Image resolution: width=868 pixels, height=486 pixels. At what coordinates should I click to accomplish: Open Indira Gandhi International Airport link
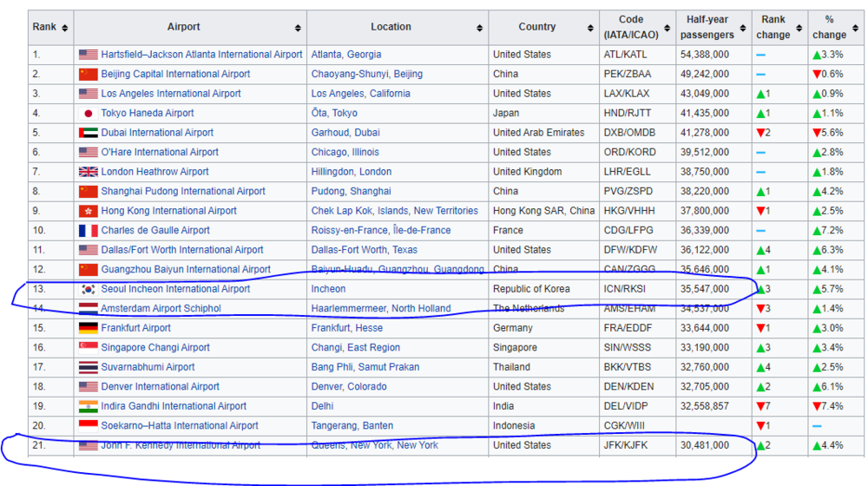click(174, 406)
